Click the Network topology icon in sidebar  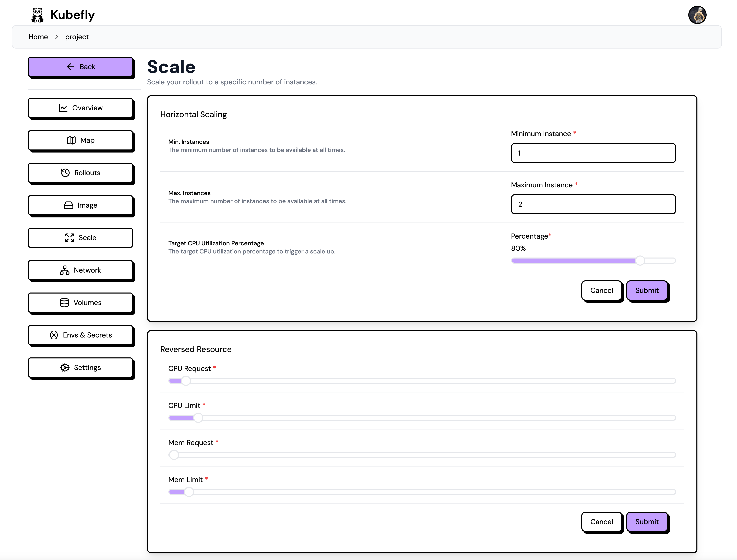[x=65, y=270]
